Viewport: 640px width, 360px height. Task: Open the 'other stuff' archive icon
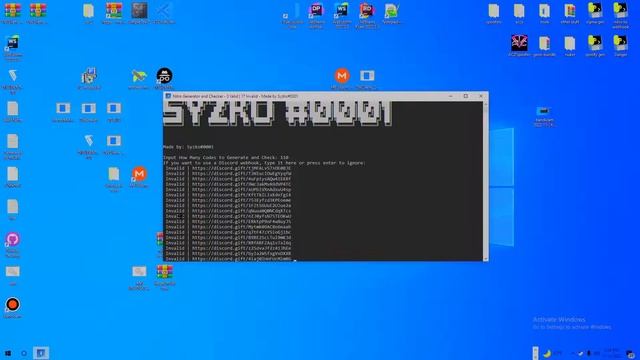click(570, 11)
